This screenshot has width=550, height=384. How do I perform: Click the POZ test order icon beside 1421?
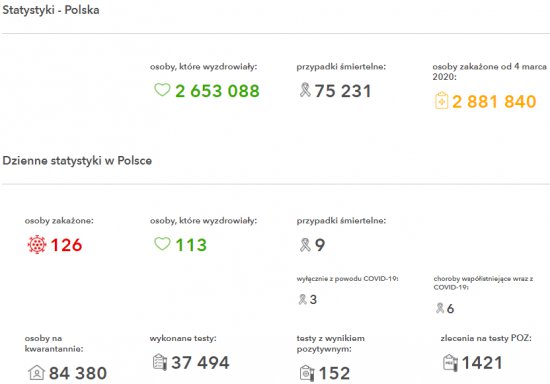[450, 363]
